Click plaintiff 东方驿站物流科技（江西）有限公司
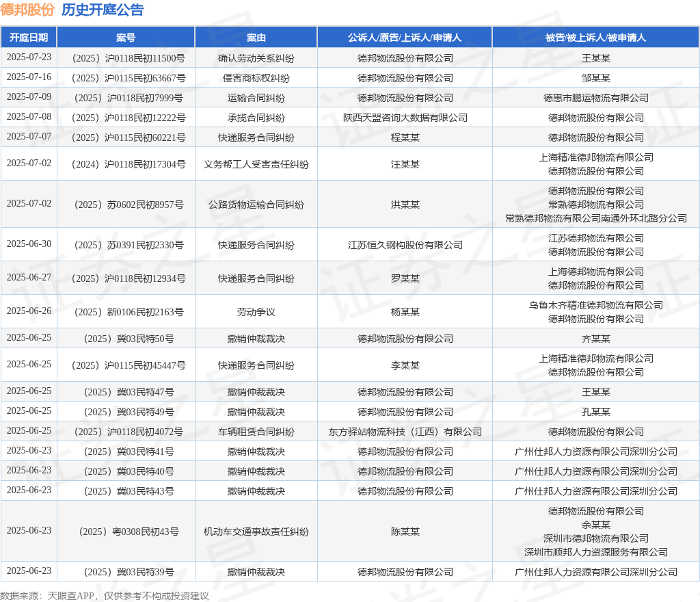 (x=405, y=432)
